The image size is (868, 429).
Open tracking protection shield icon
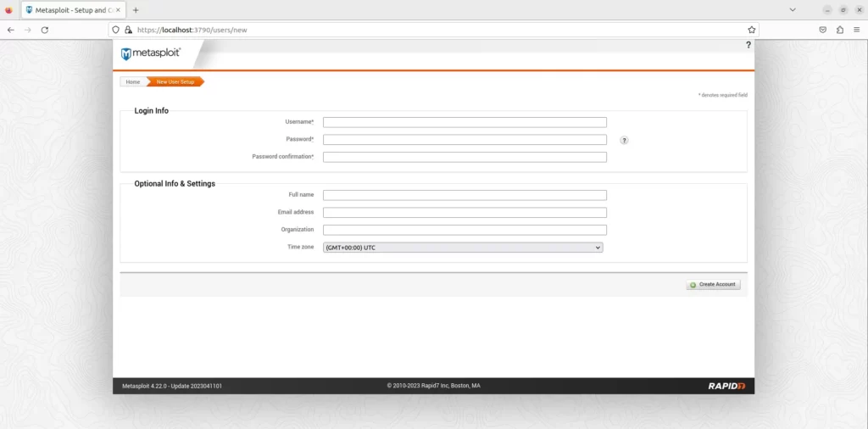115,30
